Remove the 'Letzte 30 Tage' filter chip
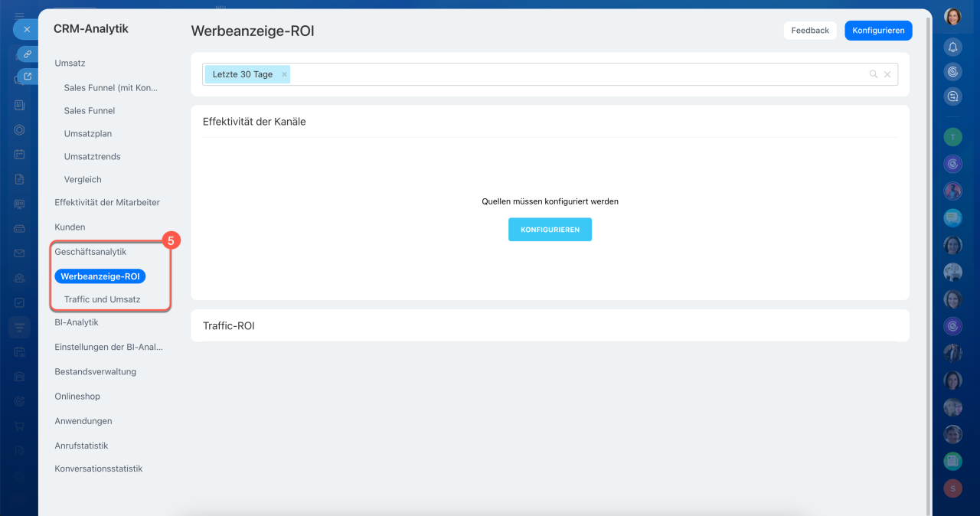This screenshot has width=980, height=516. (x=284, y=74)
